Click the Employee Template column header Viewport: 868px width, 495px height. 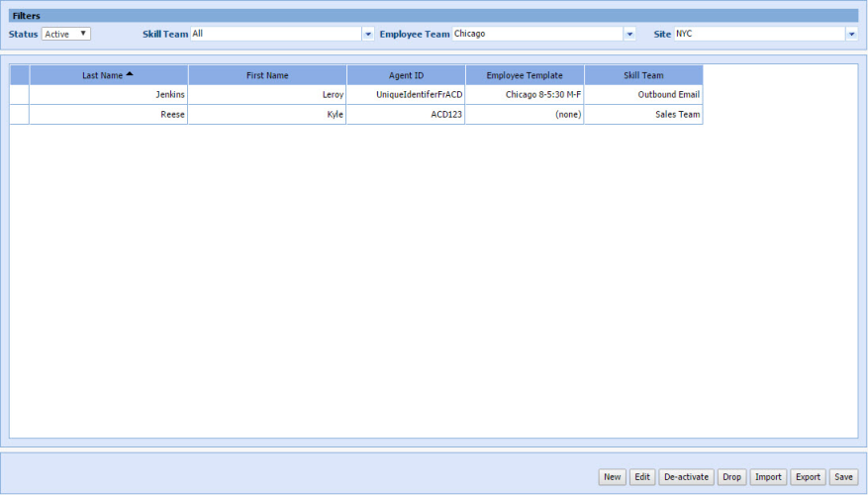click(525, 75)
